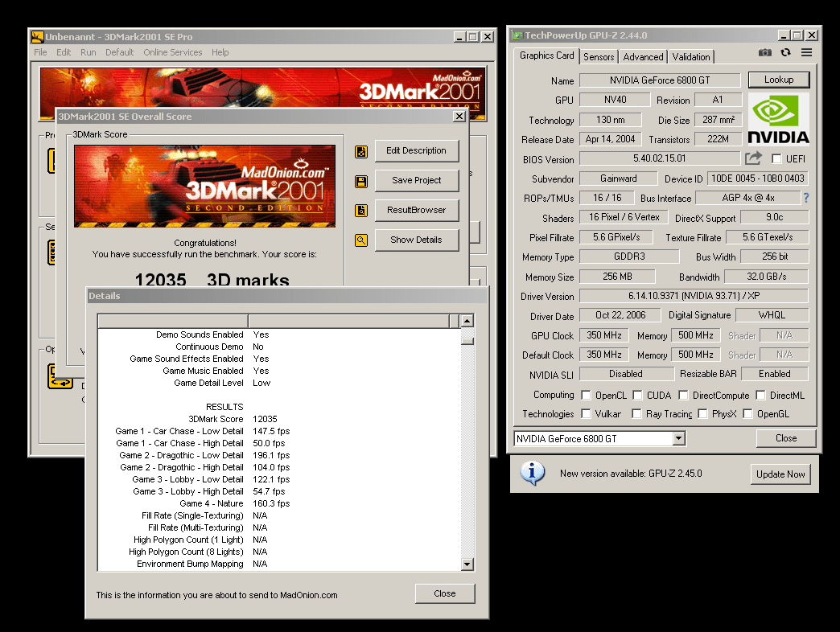The image size is (840, 632).
Task: Click the Show Details magnifier icon
Action: (x=361, y=240)
